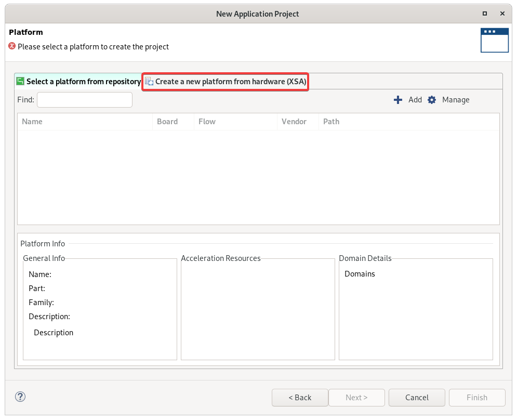Screen dimensions: 517x420
Task: Open the Manage gear icon
Action: [x=432, y=100]
